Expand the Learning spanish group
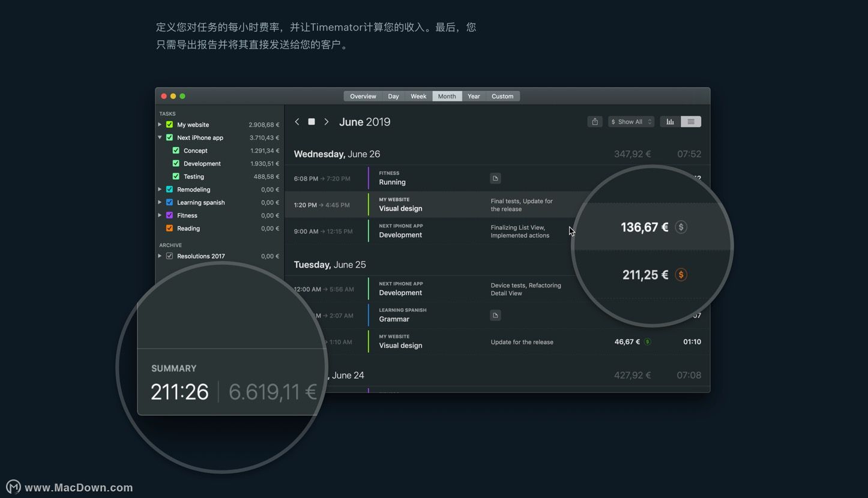Viewport: 868px width, 498px height. (160, 202)
